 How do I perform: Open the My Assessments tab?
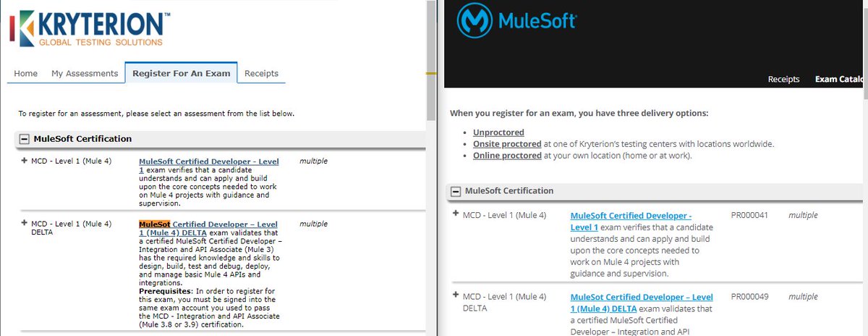pyautogui.click(x=85, y=73)
